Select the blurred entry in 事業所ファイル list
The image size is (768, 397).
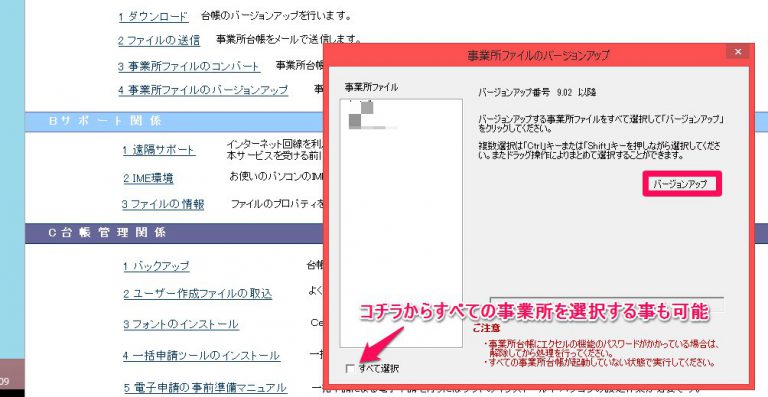[372, 116]
